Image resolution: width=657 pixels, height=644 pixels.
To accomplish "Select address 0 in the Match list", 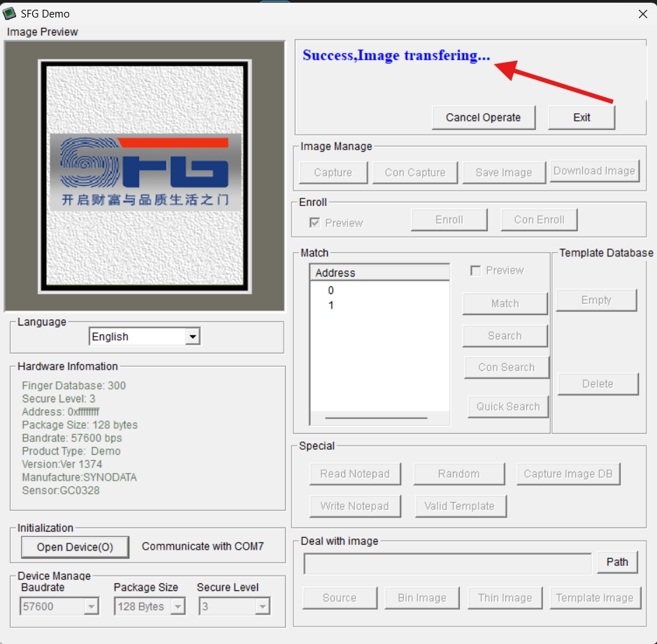I will (x=331, y=291).
